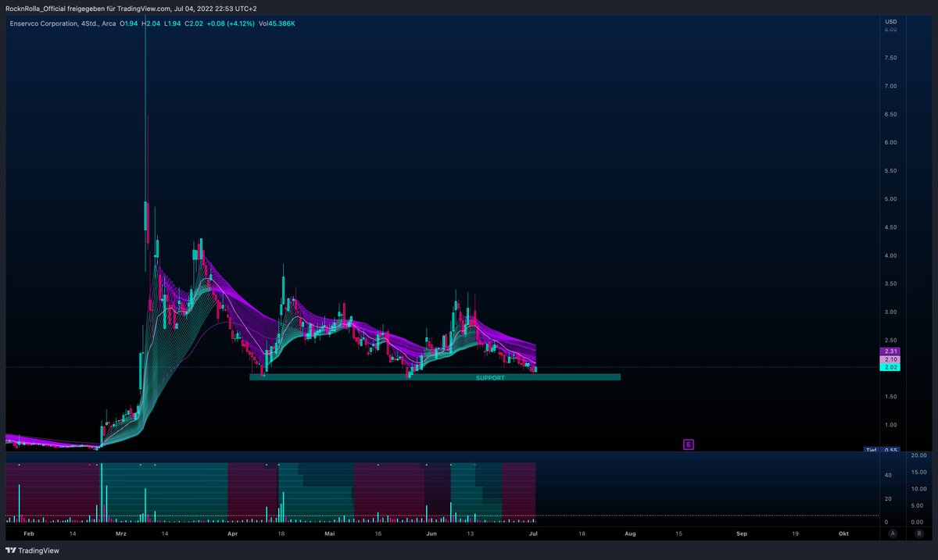Select the SUPPORT zone label
The width and height of the screenshot is (938, 560).
pyautogui.click(x=490, y=377)
